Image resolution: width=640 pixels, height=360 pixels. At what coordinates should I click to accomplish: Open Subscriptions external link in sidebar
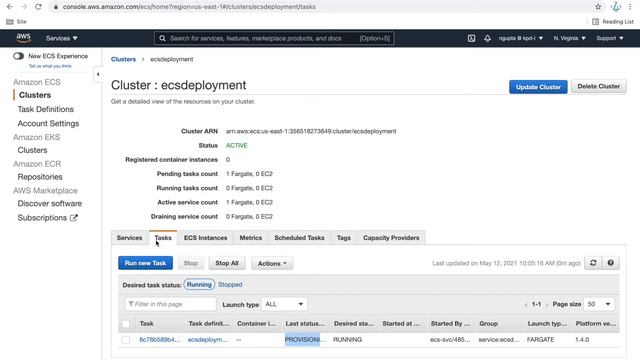pos(47,218)
